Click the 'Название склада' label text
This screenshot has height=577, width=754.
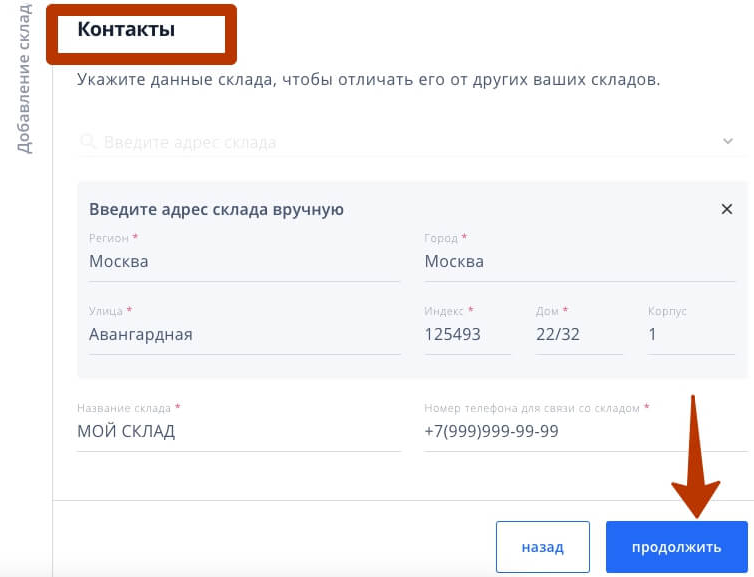(x=124, y=408)
